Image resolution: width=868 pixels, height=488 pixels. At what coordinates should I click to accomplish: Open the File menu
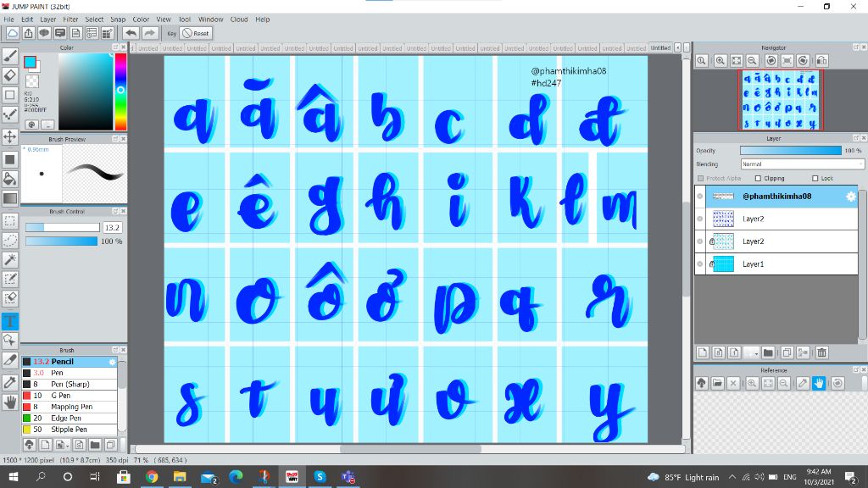(x=8, y=19)
